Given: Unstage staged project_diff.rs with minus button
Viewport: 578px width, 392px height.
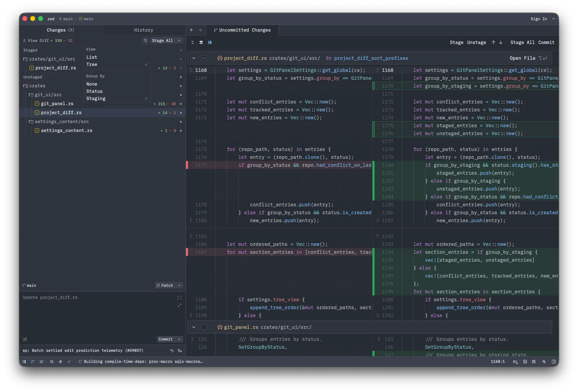Looking at the screenshot, I should (x=181, y=68).
